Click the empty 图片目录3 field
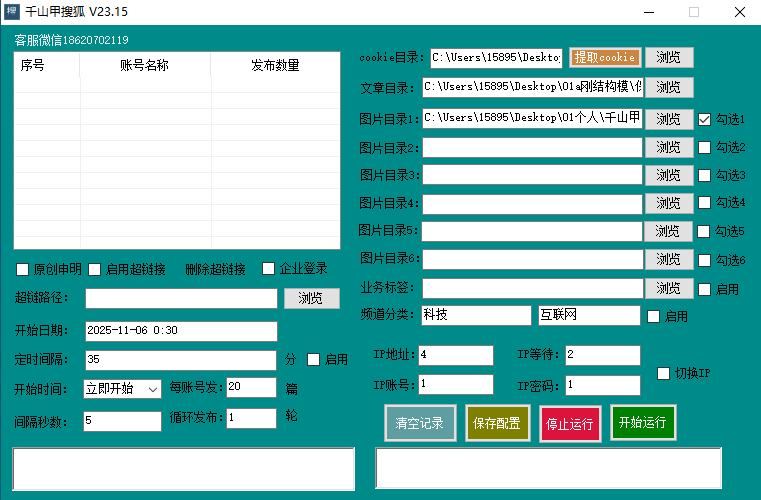This screenshot has width=761, height=500. click(532, 175)
